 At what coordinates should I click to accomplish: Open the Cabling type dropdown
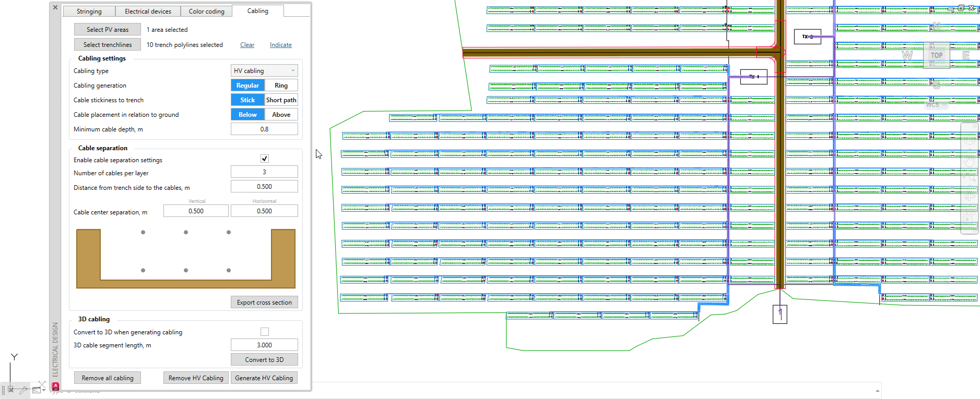click(264, 71)
